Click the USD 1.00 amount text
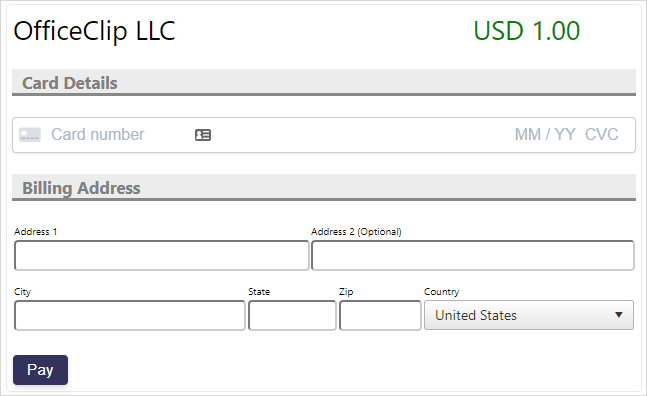647x396 pixels. point(527,31)
